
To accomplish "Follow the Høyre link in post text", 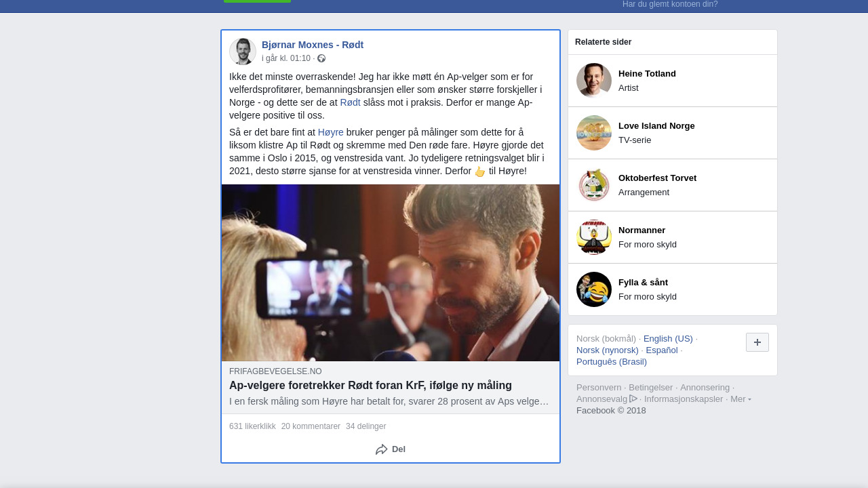I will tap(331, 132).
